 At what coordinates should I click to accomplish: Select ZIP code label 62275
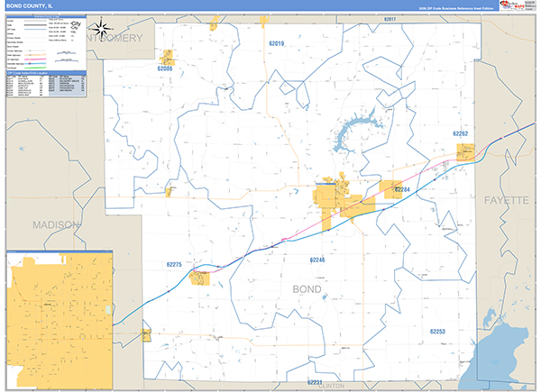pyautogui.click(x=174, y=264)
